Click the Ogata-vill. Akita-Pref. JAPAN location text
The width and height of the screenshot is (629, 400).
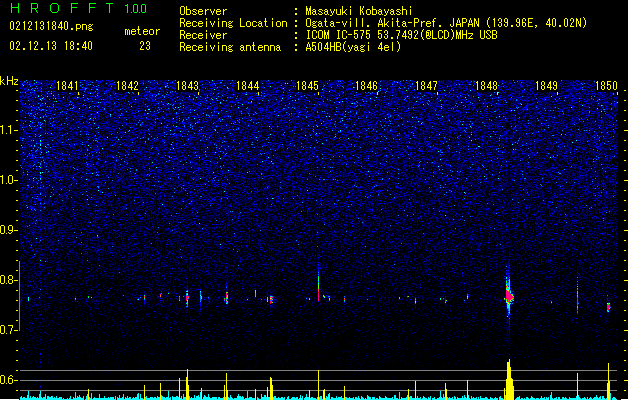(446, 23)
